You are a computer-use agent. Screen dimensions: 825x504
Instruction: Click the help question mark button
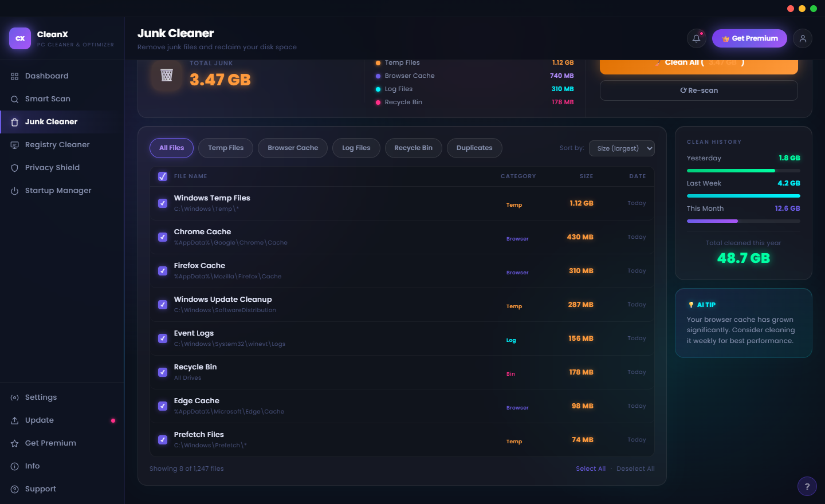click(x=807, y=487)
